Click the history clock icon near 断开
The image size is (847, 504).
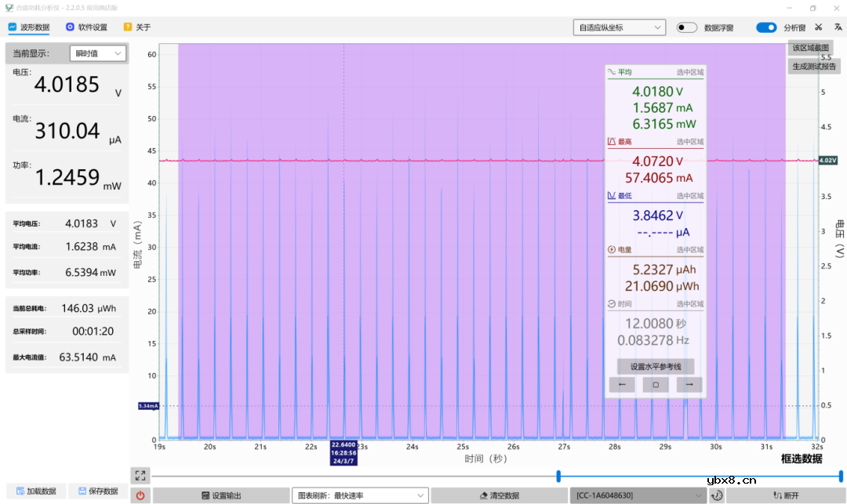click(716, 495)
